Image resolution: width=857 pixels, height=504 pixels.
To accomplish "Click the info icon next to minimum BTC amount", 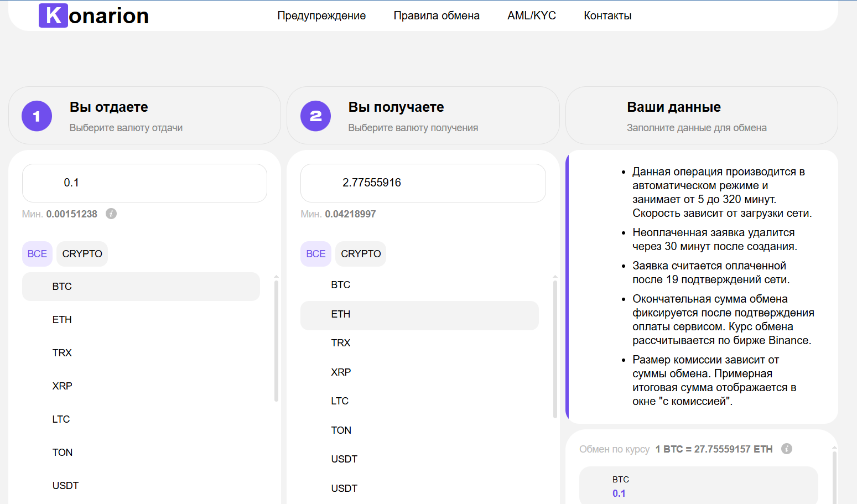I will (111, 214).
